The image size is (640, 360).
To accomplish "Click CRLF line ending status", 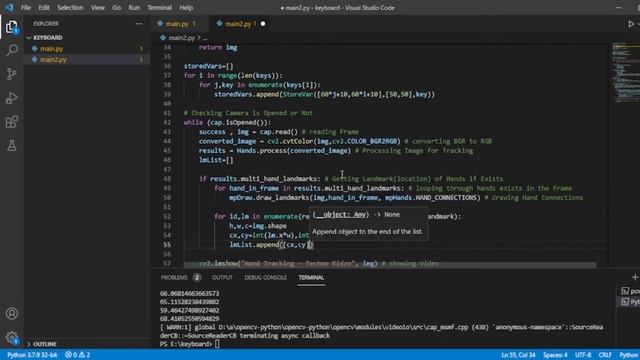I will pos(605,355).
